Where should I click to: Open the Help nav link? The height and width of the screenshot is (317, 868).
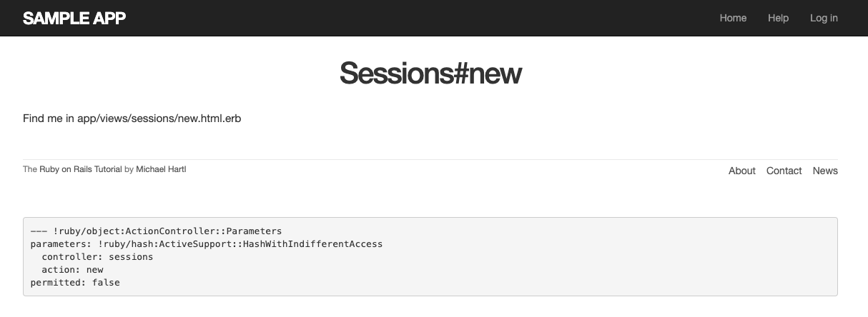point(778,18)
